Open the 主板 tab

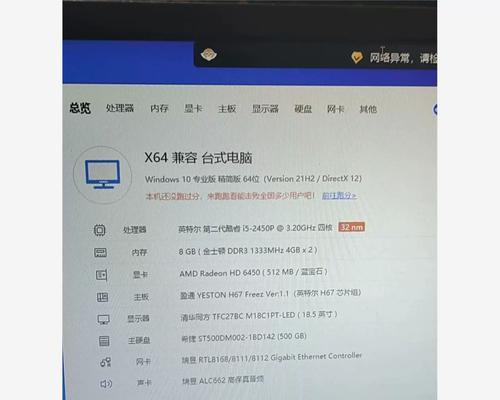[x=227, y=109]
